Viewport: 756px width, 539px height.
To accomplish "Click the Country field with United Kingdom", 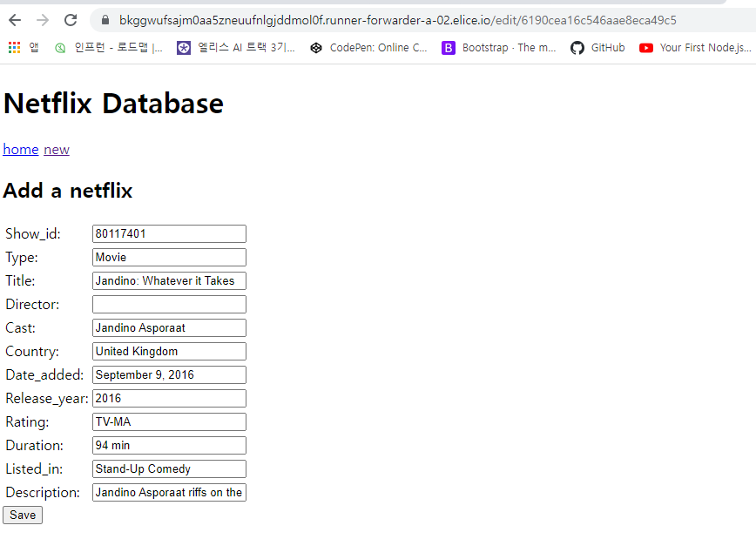I will (169, 351).
